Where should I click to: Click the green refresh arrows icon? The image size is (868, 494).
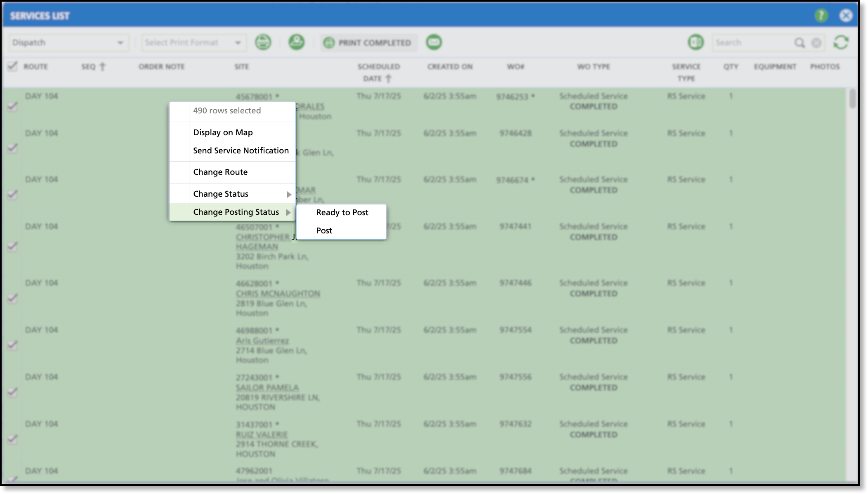pos(841,42)
